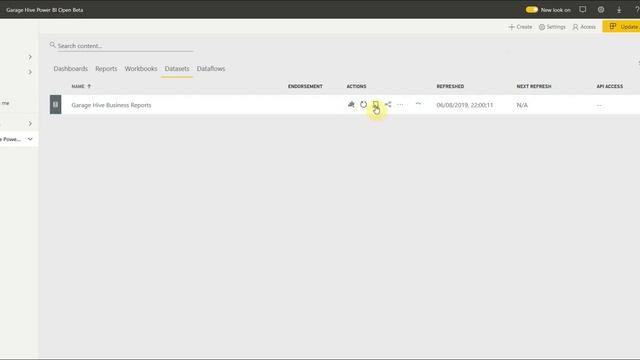The image size is (640, 360).
Task: Click the N/A next refresh value
Action: click(522, 105)
